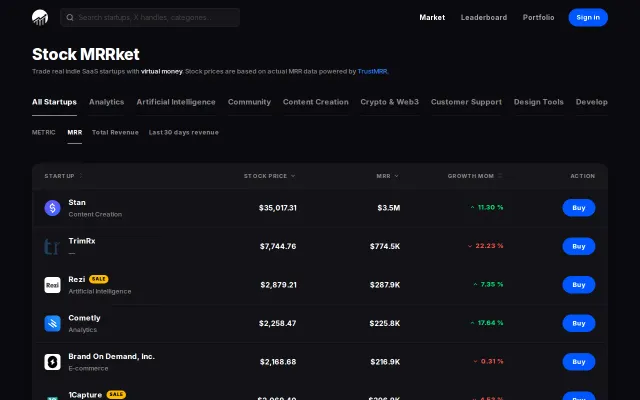640x400 pixels.
Task: Open the TrimRx logo
Action: coord(52,247)
